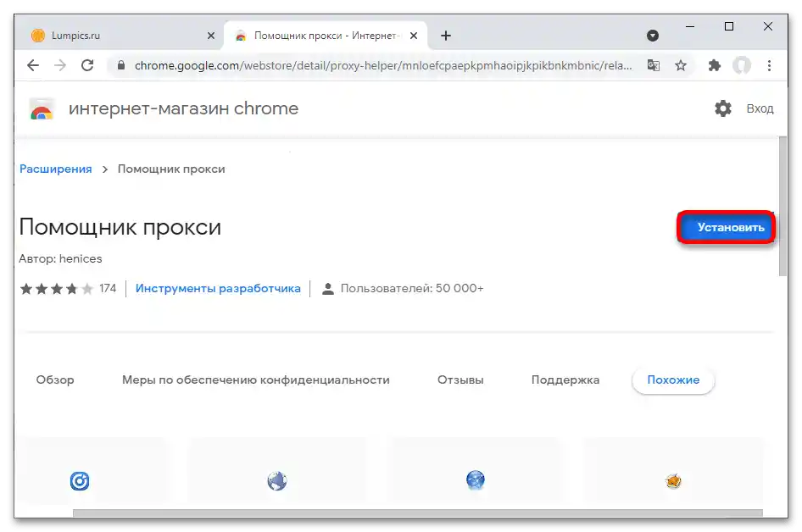
Task: Click the address bar URL field
Action: click(382, 65)
